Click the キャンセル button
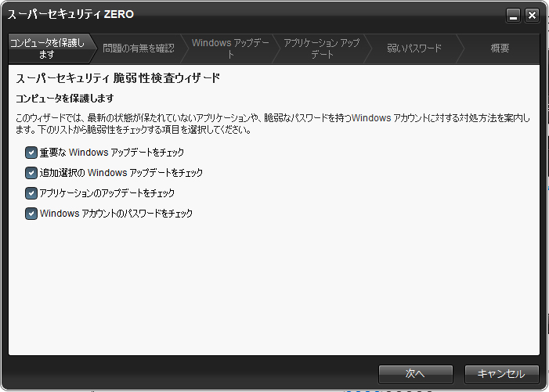 [x=501, y=374]
